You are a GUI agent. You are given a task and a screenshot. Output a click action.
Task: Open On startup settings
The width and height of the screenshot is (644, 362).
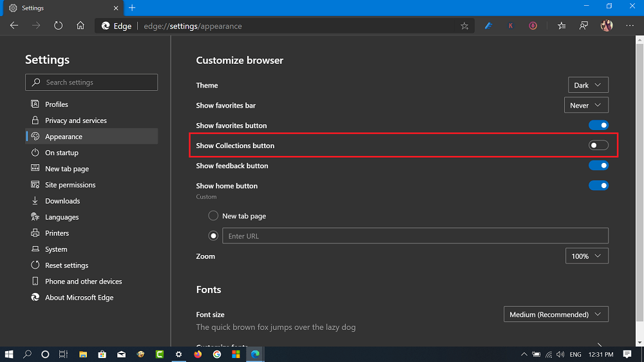(91, 153)
